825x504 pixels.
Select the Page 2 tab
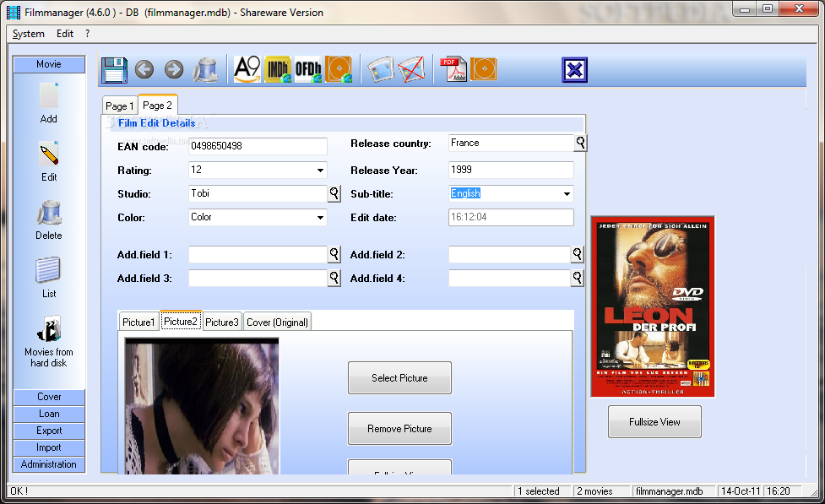[x=157, y=106]
